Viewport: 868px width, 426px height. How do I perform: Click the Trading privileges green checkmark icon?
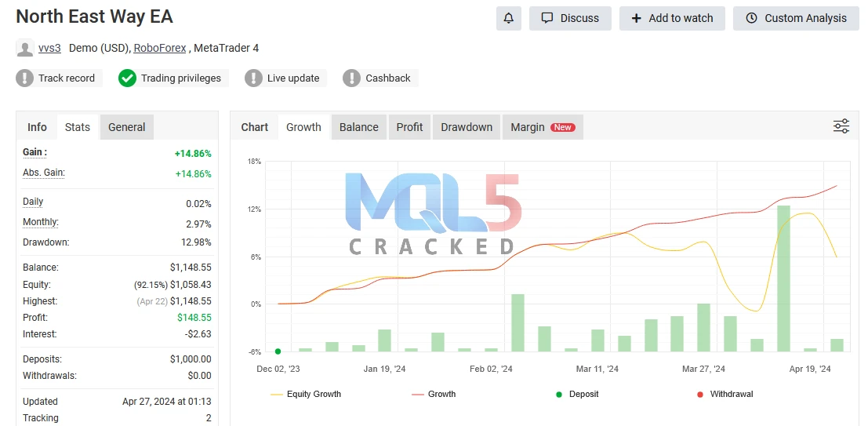[127, 78]
